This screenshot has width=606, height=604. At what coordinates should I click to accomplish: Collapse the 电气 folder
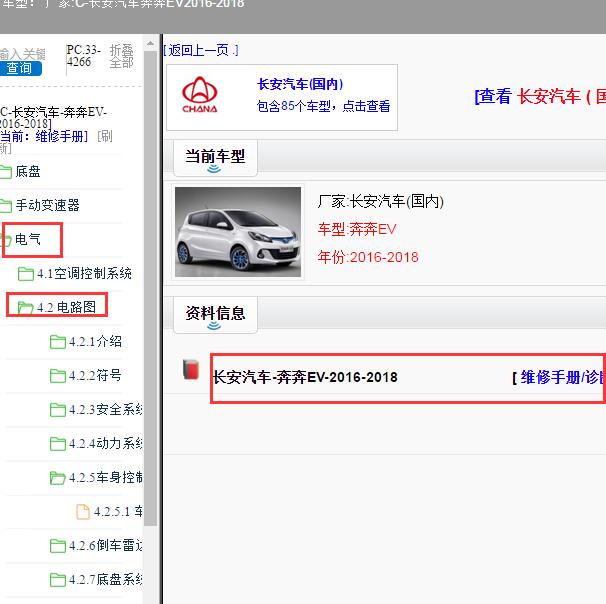28,239
